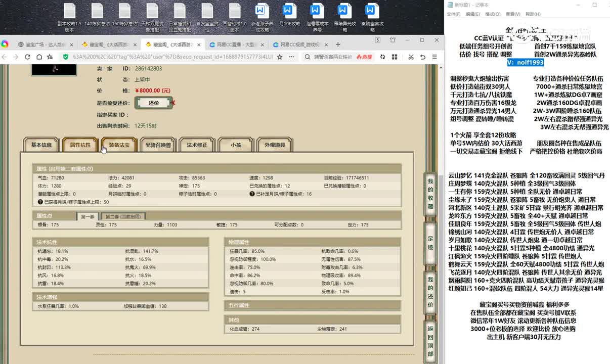The image size is (610, 364).
Task: Open Notepad 格式(O) menu
Action: pyautogui.click(x=493, y=14)
